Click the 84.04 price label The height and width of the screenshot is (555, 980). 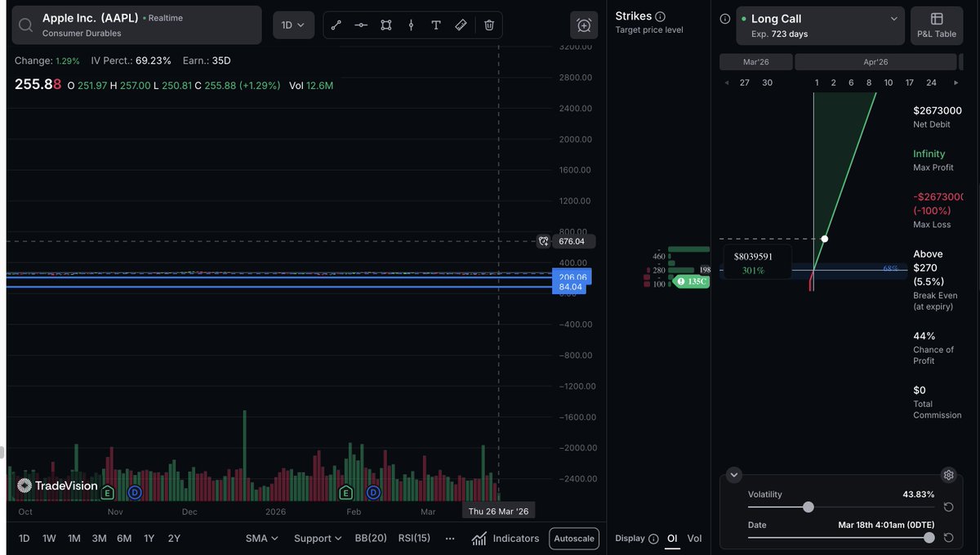click(570, 287)
